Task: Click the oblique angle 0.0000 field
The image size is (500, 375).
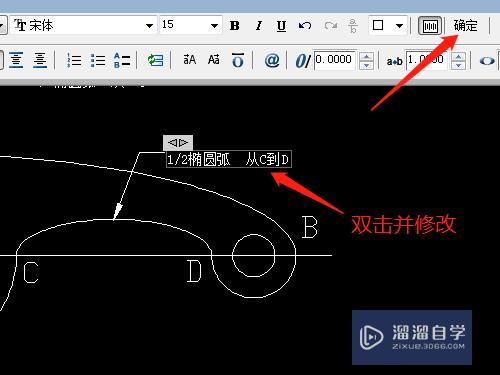Action: (335, 60)
